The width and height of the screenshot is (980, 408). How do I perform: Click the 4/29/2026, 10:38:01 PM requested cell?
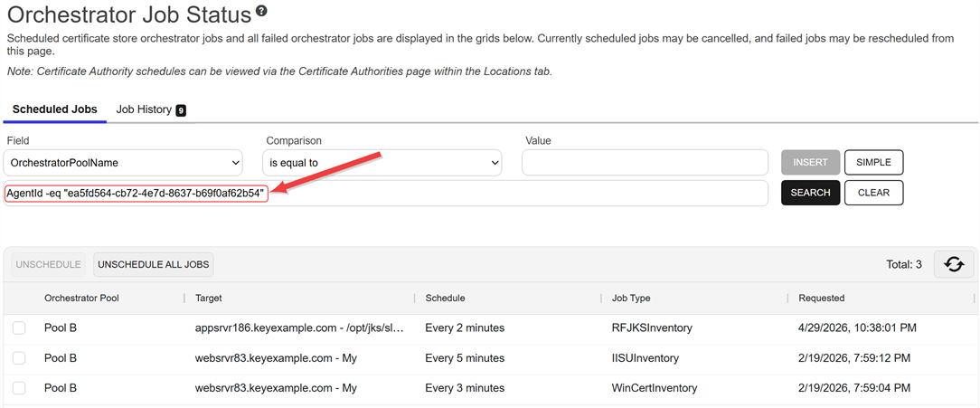[857, 327]
